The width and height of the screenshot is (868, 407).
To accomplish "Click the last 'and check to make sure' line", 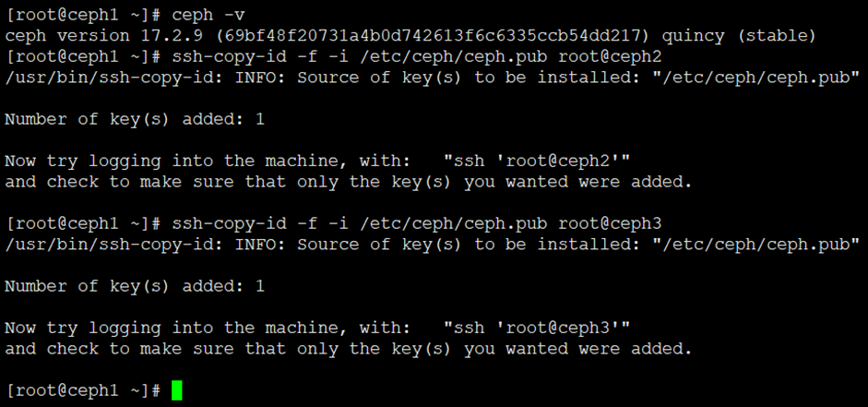I will [x=346, y=349].
